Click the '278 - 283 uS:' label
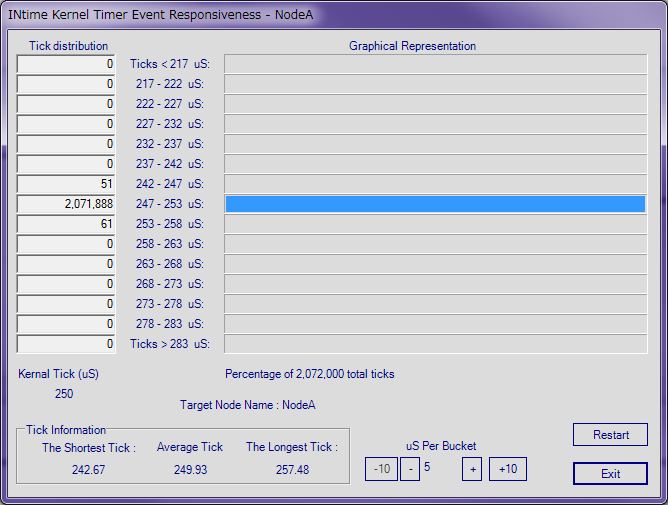668x505 pixels. click(x=170, y=324)
